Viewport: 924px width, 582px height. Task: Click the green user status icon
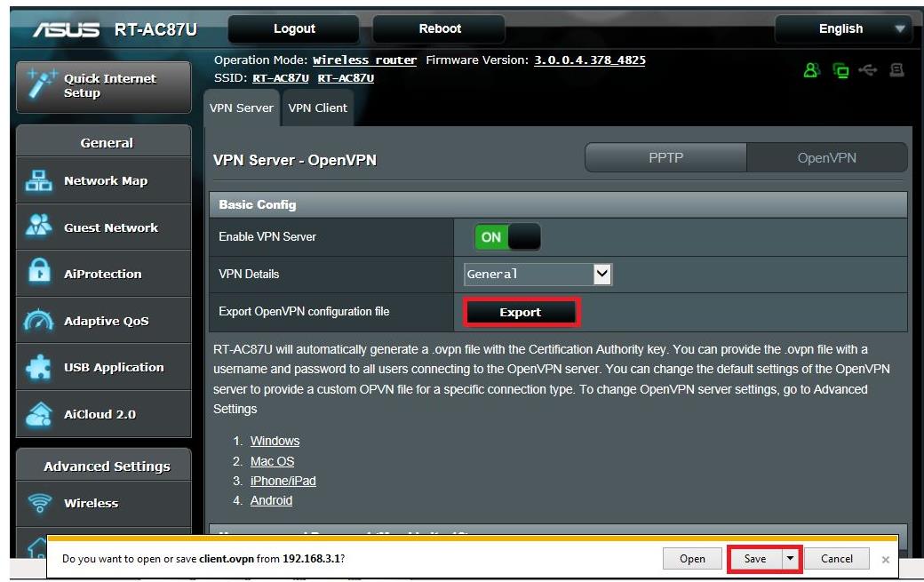point(811,70)
